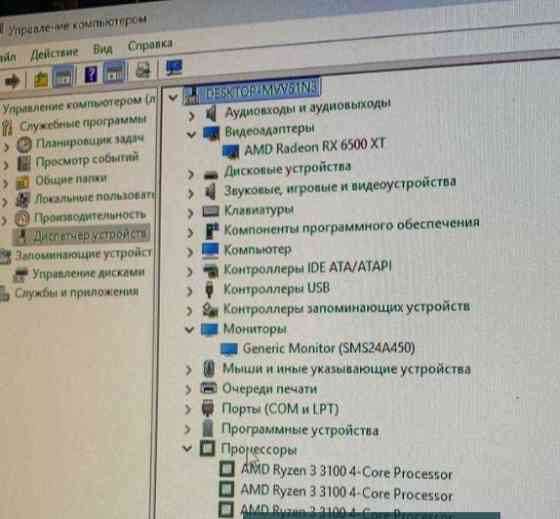Expand Дисковые устройства
Viewport: 560px width, 519px height.
click(190, 175)
